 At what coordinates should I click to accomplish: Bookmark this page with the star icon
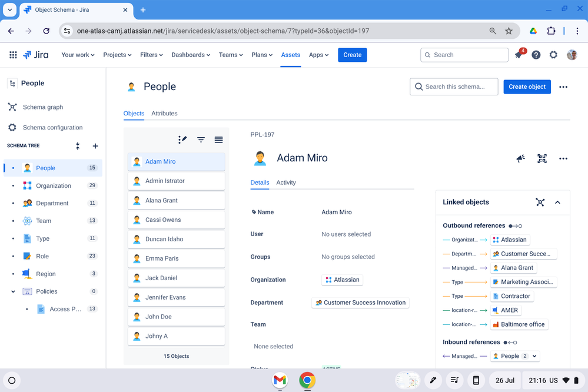click(x=509, y=31)
